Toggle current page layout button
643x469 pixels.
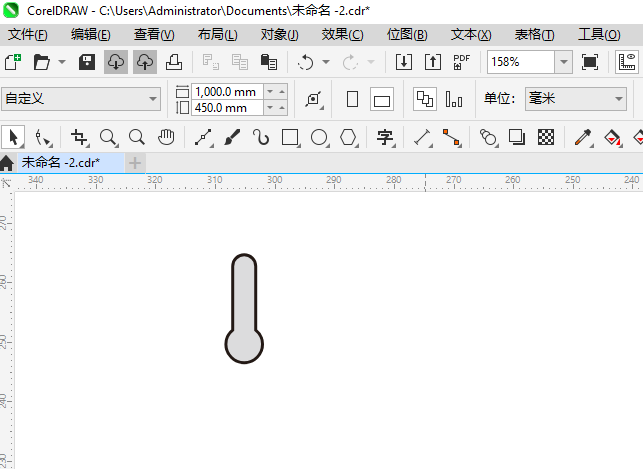pos(454,99)
